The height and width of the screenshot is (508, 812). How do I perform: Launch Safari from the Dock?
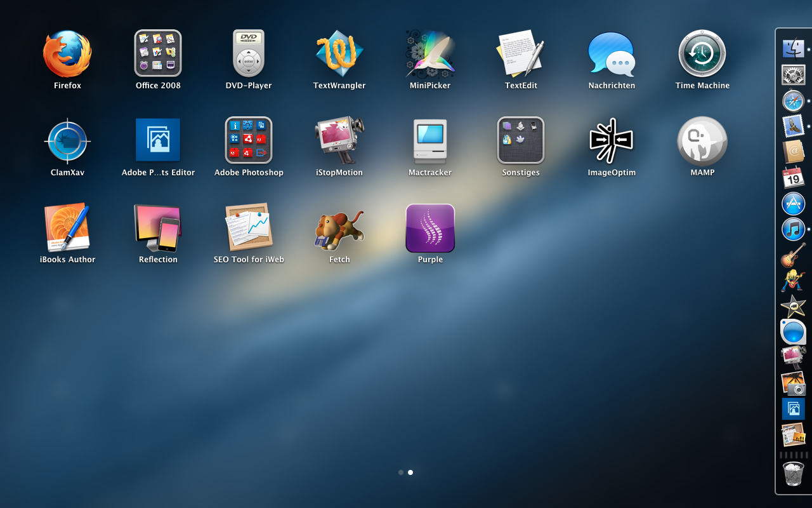coord(793,101)
